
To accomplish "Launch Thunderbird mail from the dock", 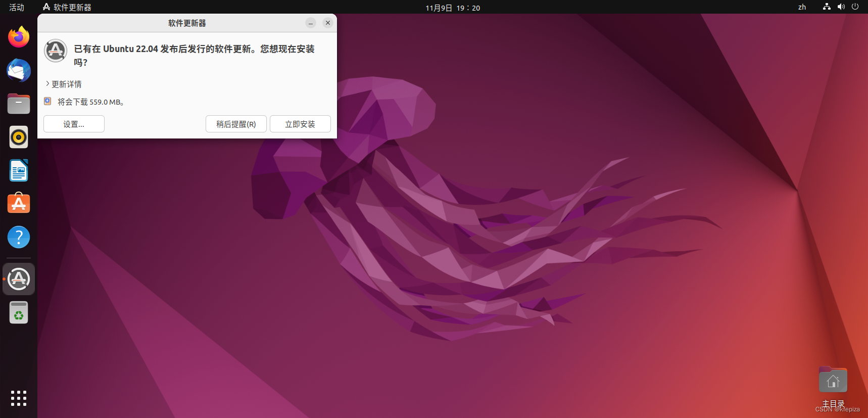I will [19, 70].
